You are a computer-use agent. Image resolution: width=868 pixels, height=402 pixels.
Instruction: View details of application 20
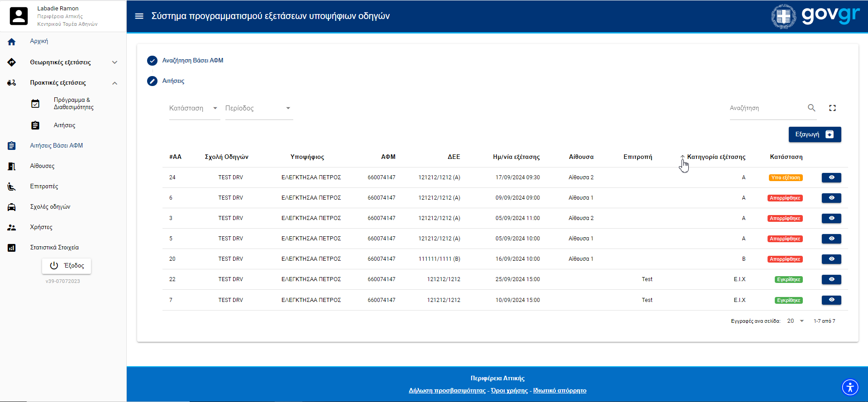[831, 259]
